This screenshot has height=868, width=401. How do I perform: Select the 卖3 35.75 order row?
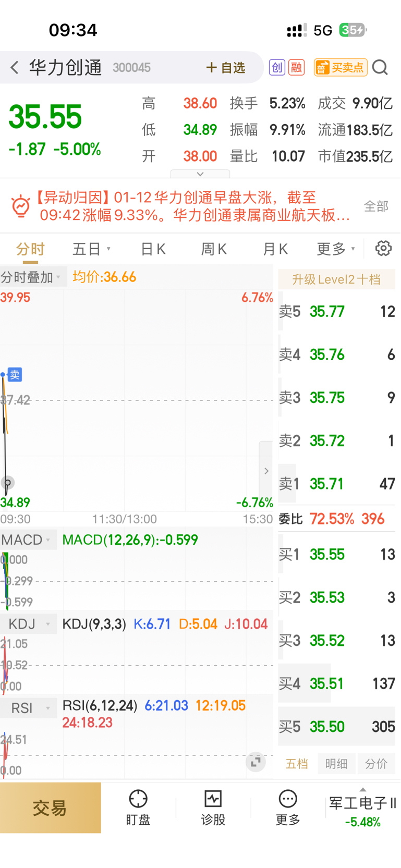[x=336, y=398]
